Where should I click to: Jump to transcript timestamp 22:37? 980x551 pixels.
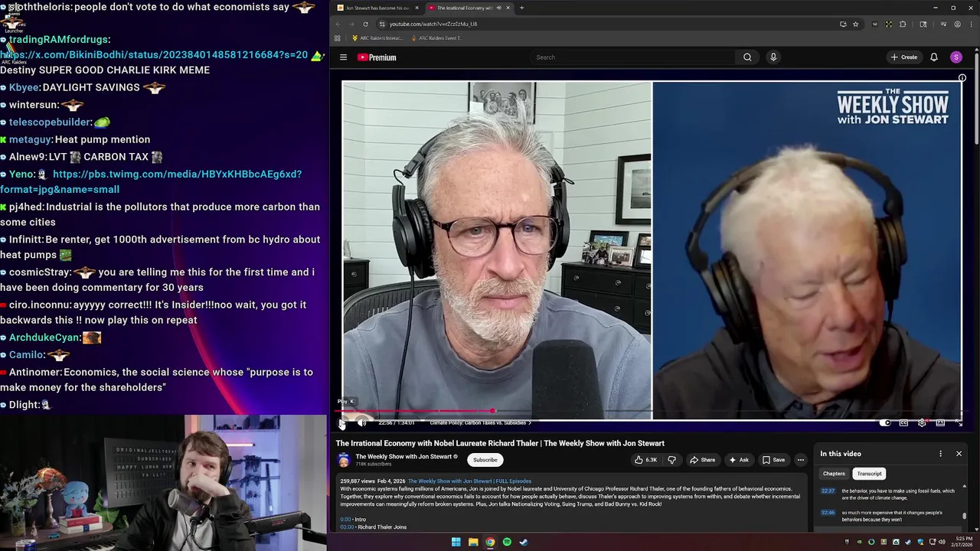828,491
